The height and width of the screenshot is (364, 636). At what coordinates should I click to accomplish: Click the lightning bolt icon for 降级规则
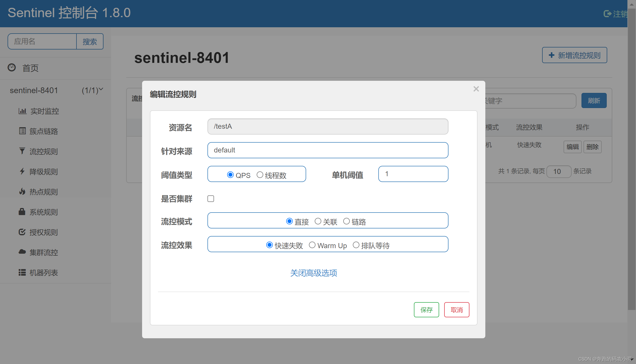(22, 171)
